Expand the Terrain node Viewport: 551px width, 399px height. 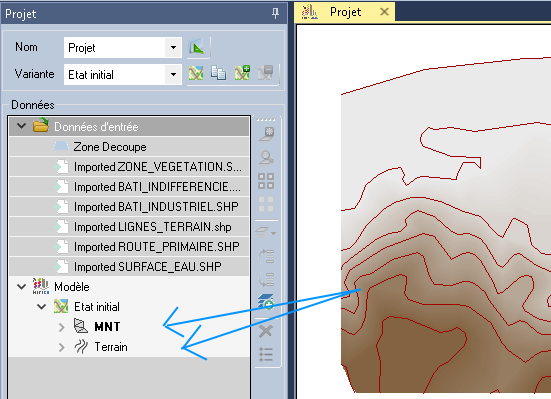tap(61, 347)
